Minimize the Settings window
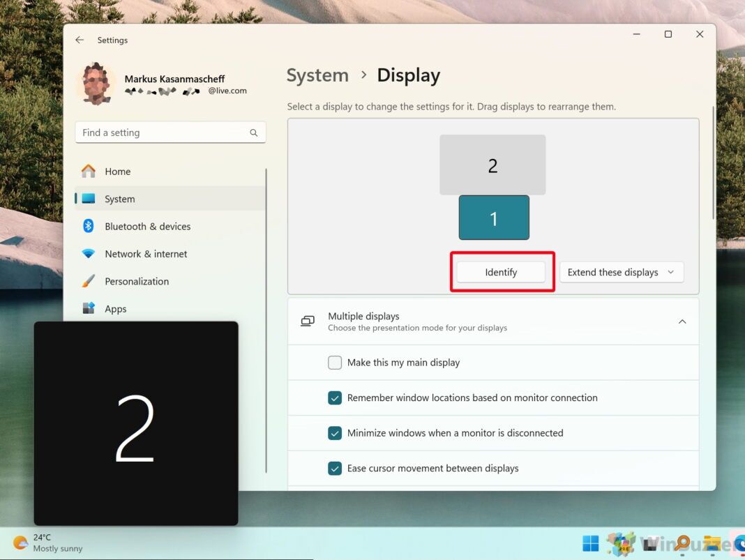This screenshot has width=745, height=560. point(637,34)
